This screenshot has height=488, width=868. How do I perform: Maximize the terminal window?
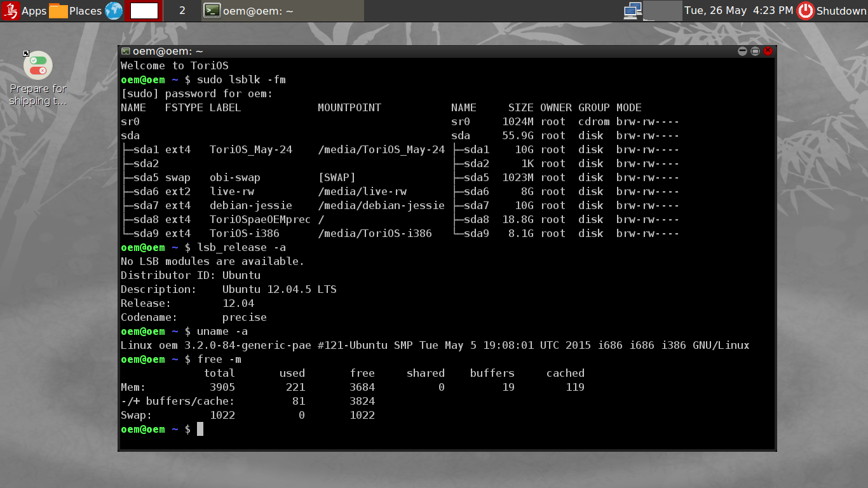[x=755, y=51]
